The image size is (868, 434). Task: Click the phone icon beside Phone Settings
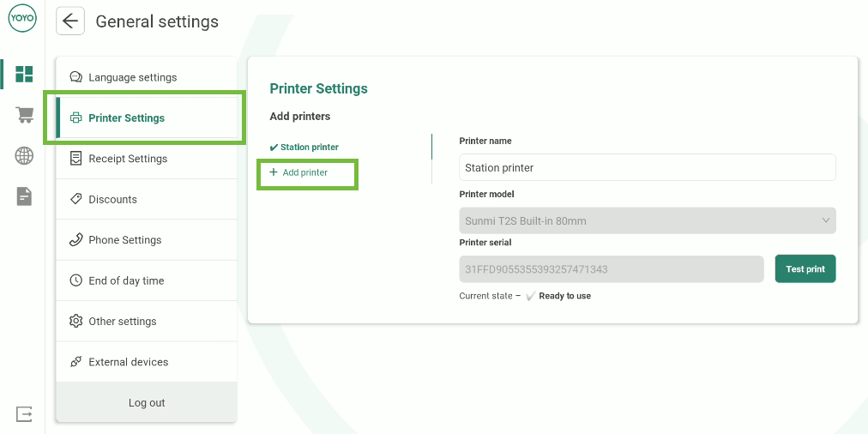[x=75, y=239]
